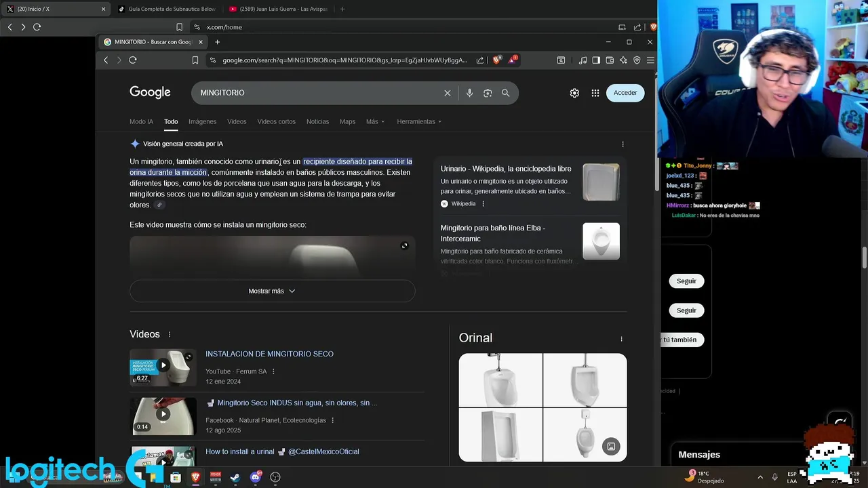Viewport: 868px width, 488px height.
Task: Open Google Lens image search icon
Action: pos(488,93)
